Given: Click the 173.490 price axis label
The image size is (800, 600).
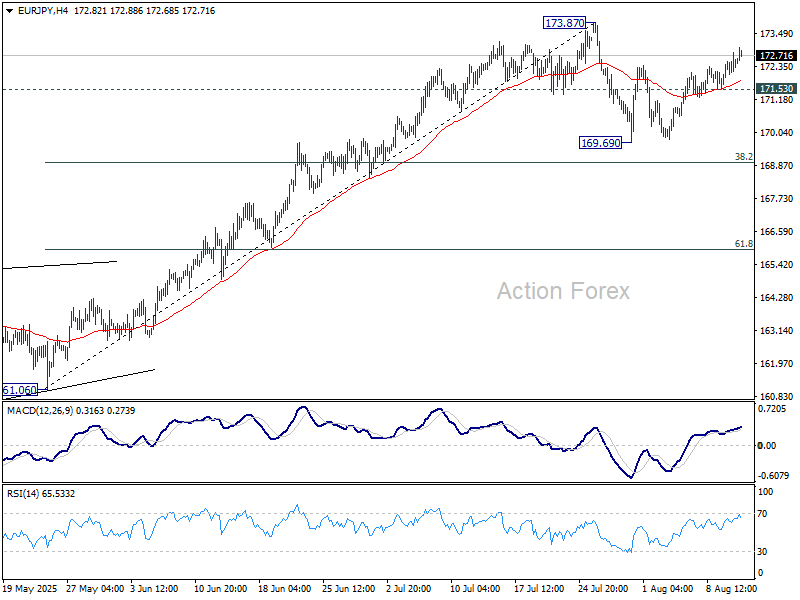Looking at the screenshot, I should pos(776,33).
